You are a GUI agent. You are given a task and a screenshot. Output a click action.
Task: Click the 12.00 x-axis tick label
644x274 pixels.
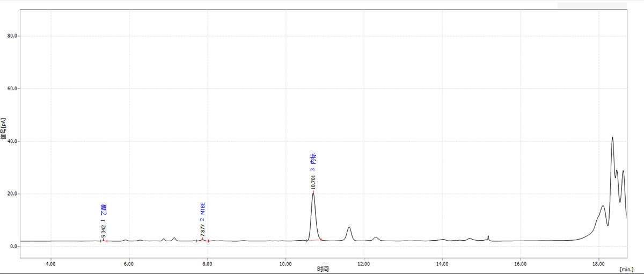tap(364, 264)
